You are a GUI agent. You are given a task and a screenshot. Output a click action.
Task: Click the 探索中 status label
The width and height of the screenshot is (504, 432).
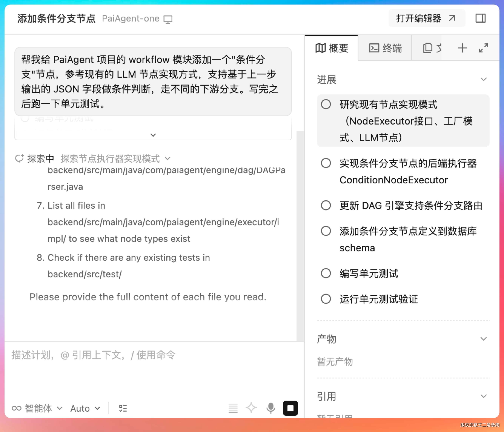tap(41, 159)
